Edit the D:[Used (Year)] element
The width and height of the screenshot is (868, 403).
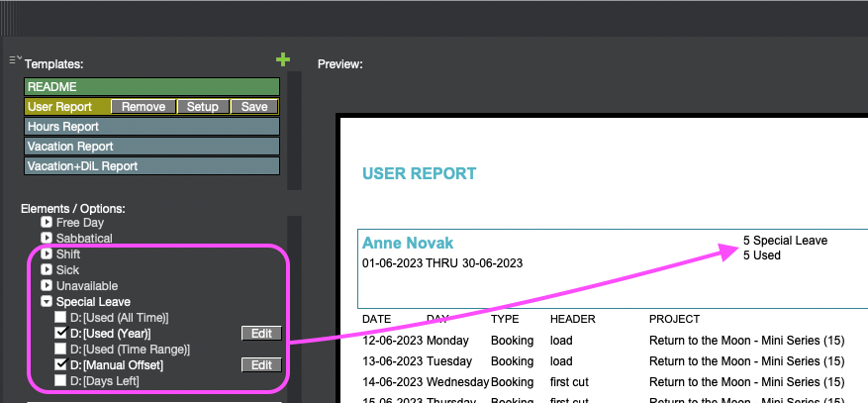(x=262, y=334)
